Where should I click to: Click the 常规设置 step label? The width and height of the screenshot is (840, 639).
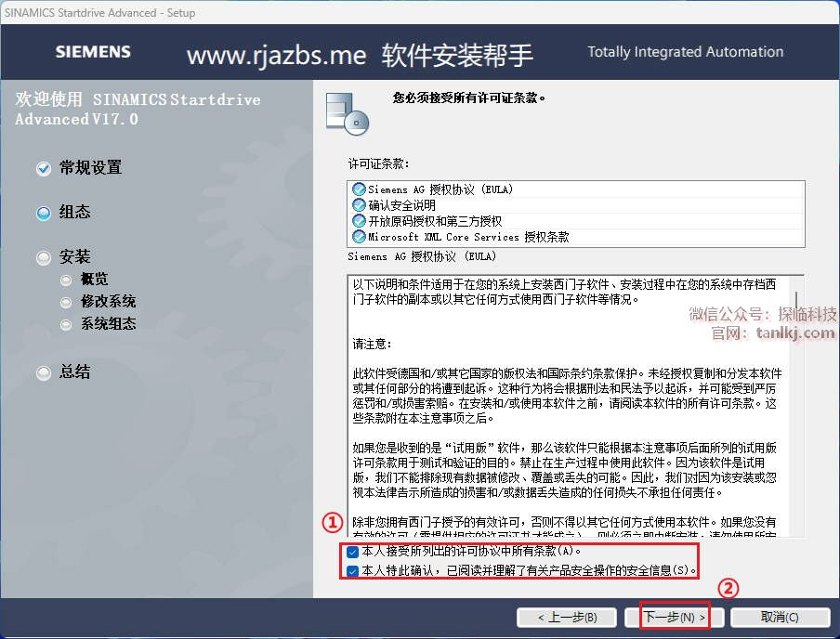[x=90, y=168]
